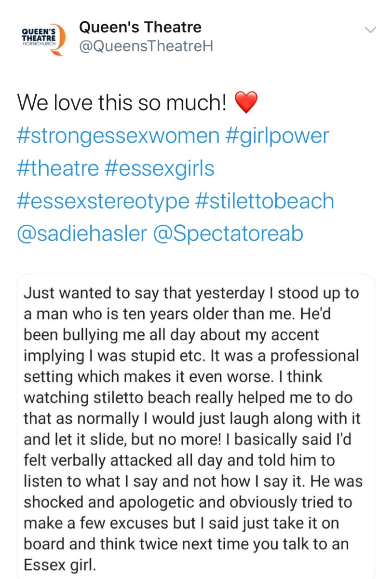Viewport: 392px width, 579px height.
Task: Select the #theatre hashtag
Action: pos(58,169)
